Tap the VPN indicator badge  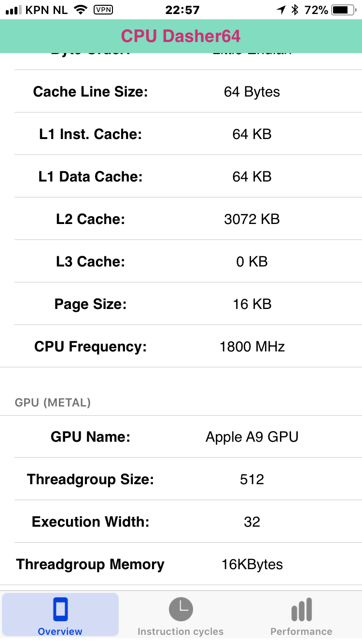point(103,10)
